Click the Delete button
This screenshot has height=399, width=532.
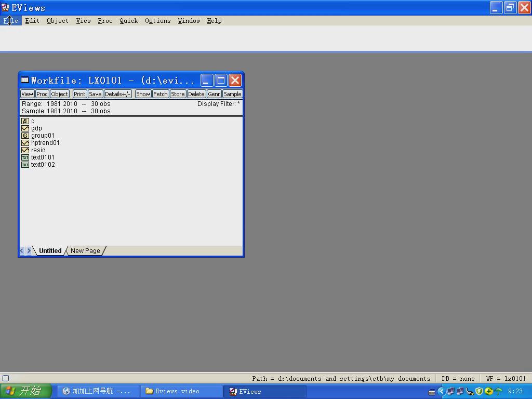tap(196, 94)
